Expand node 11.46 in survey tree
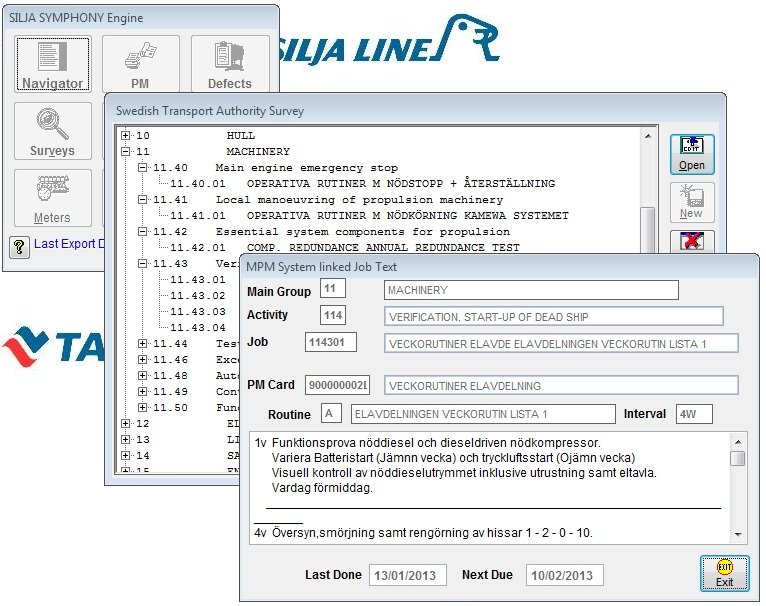This screenshot has width=766, height=606. (x=143, y=360)
